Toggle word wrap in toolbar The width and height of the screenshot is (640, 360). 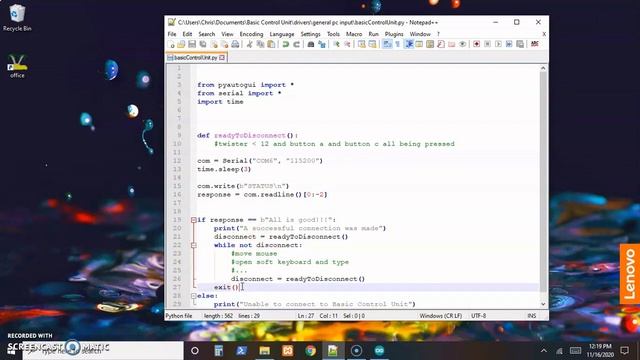point(387,44)
